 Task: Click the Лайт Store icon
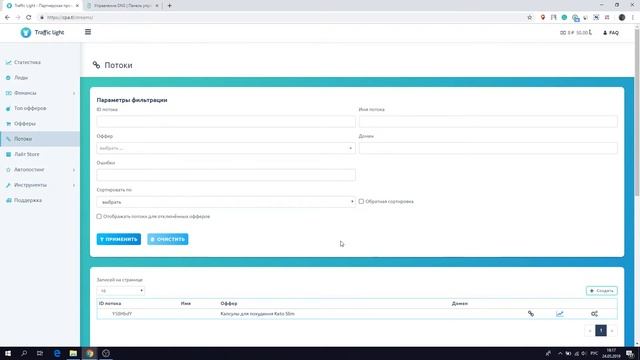click(8, 154)
